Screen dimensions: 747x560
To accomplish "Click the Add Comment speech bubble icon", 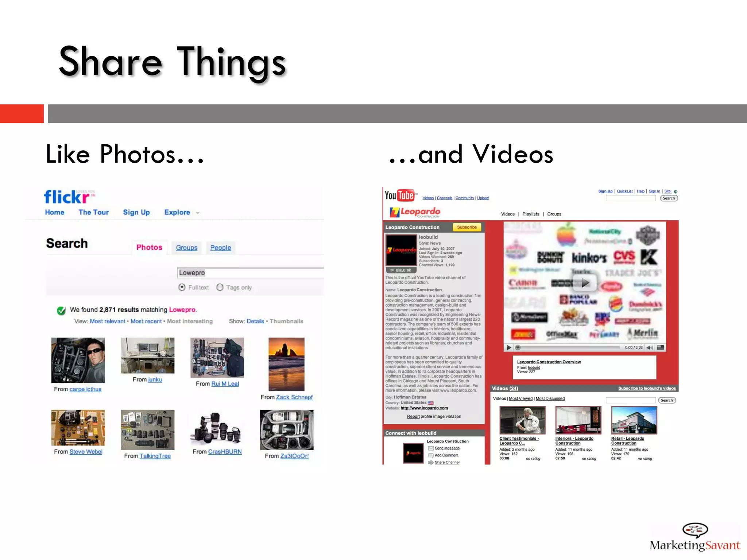I will (431, 455).
